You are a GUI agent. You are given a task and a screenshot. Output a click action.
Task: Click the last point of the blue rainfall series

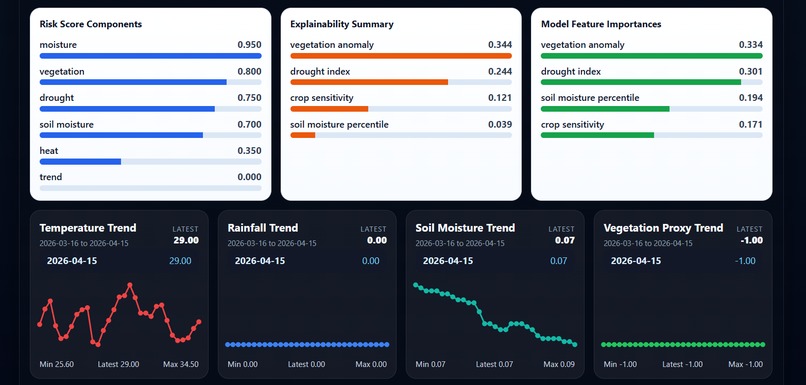pos(387,344)
